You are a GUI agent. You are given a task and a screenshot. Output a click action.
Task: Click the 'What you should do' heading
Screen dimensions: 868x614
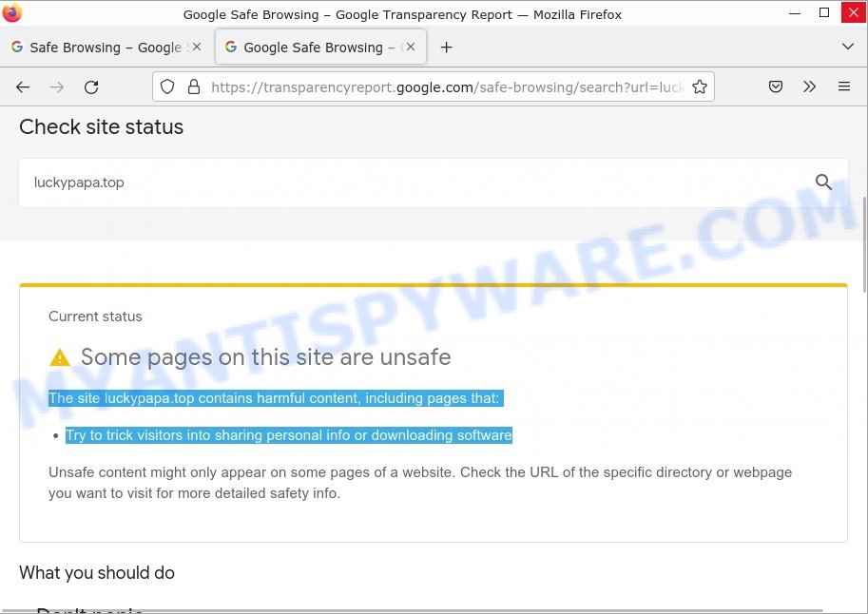click(x=97, y=572)
